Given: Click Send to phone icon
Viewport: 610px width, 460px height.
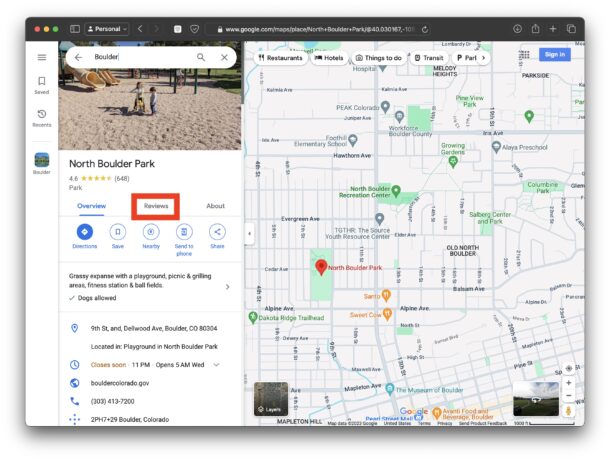Looking at the screenshot, I should tap(184, 232).
